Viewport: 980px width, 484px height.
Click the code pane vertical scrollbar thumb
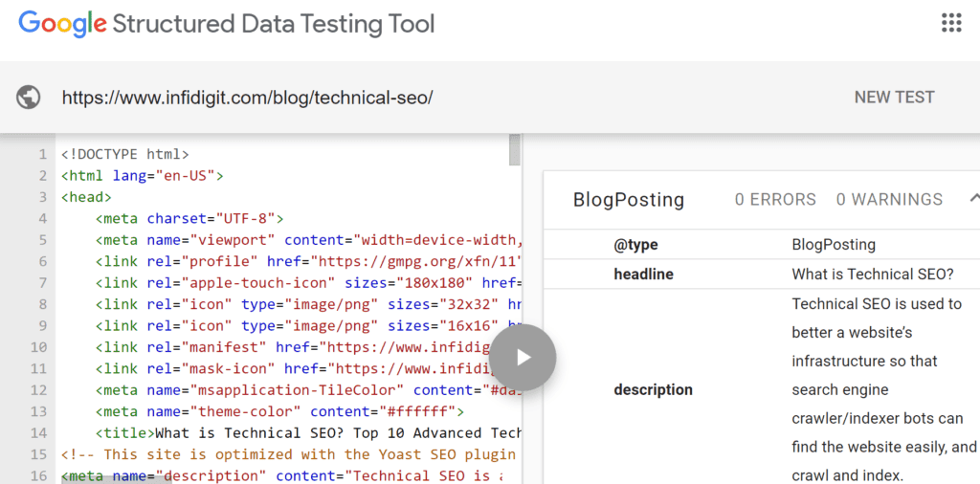pyautogui.click(x=514, y=150)
